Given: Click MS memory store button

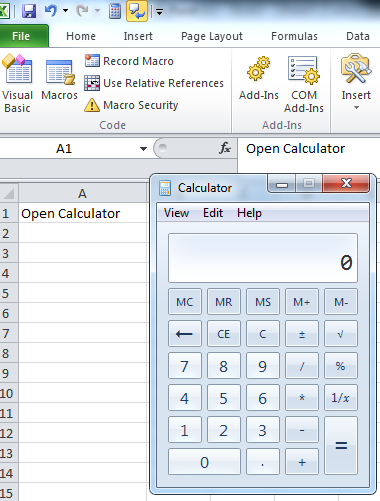Looking at the screenshot, I should (x=263, y=302).
